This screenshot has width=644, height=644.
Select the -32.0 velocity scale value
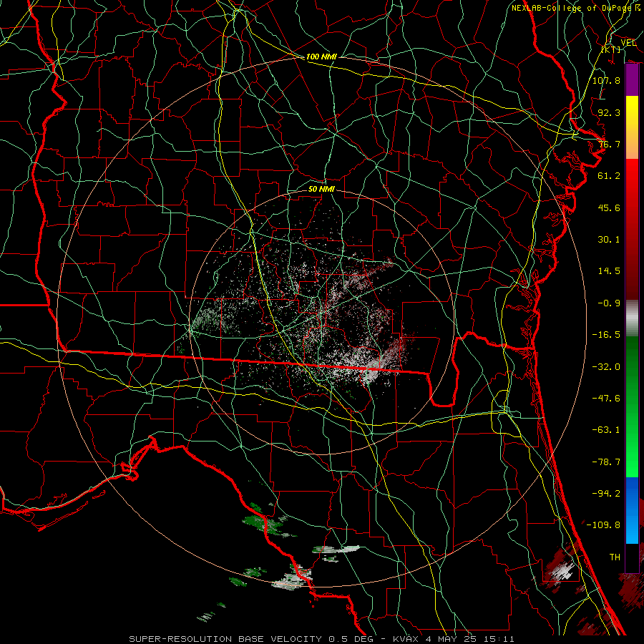coord(606,367)
